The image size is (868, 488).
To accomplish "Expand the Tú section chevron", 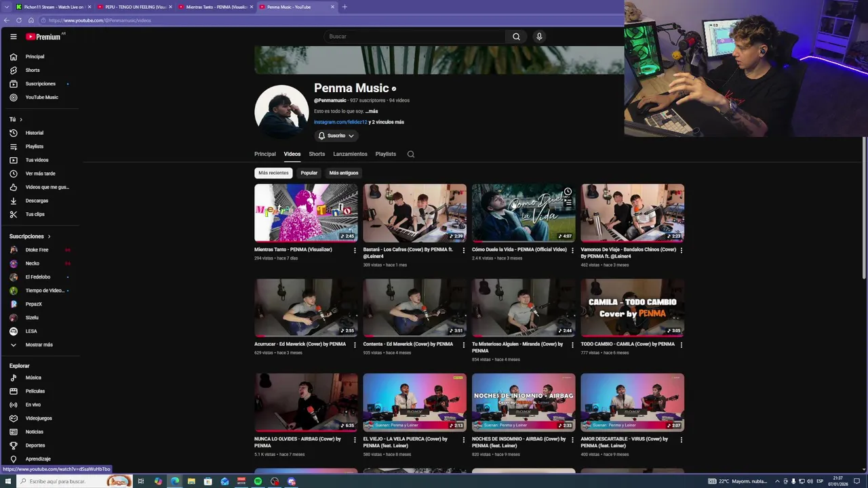I will (21, 119).
